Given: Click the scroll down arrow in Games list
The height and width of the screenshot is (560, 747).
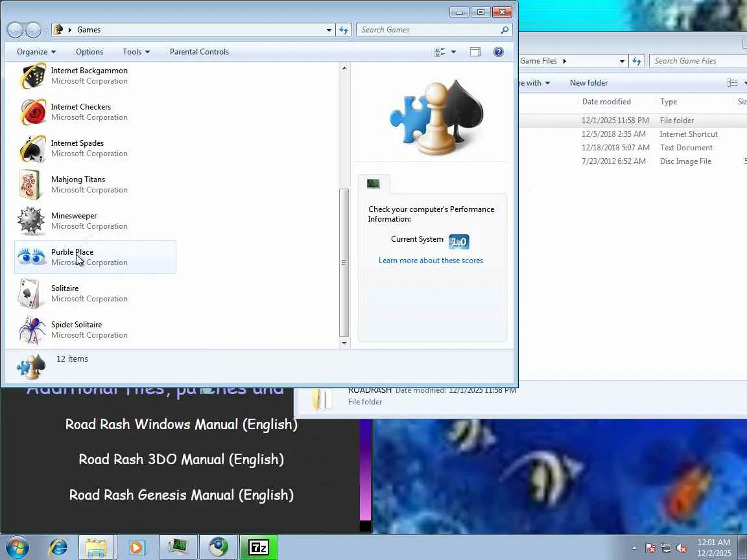Looking at the screenshot, I should [x=344, y=343].
